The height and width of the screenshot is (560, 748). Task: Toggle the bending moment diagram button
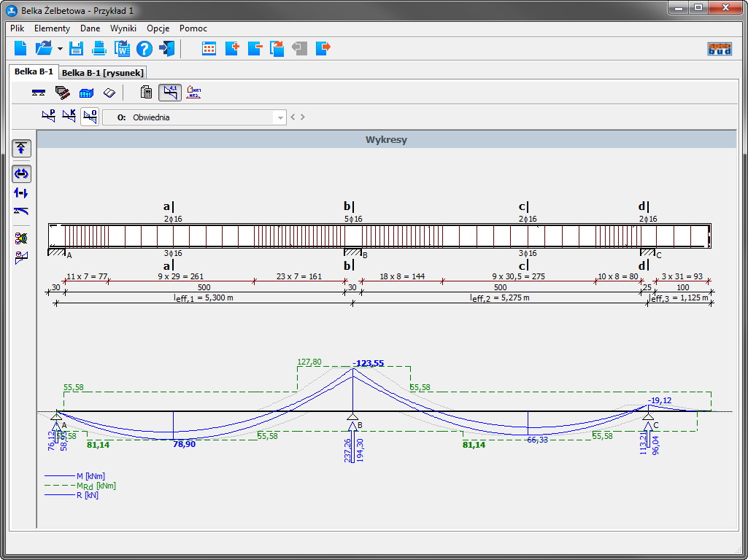[x=22, y=174]
